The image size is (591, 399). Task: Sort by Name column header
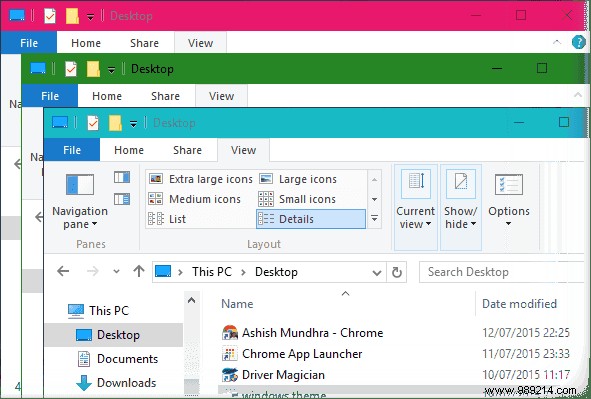237,304
